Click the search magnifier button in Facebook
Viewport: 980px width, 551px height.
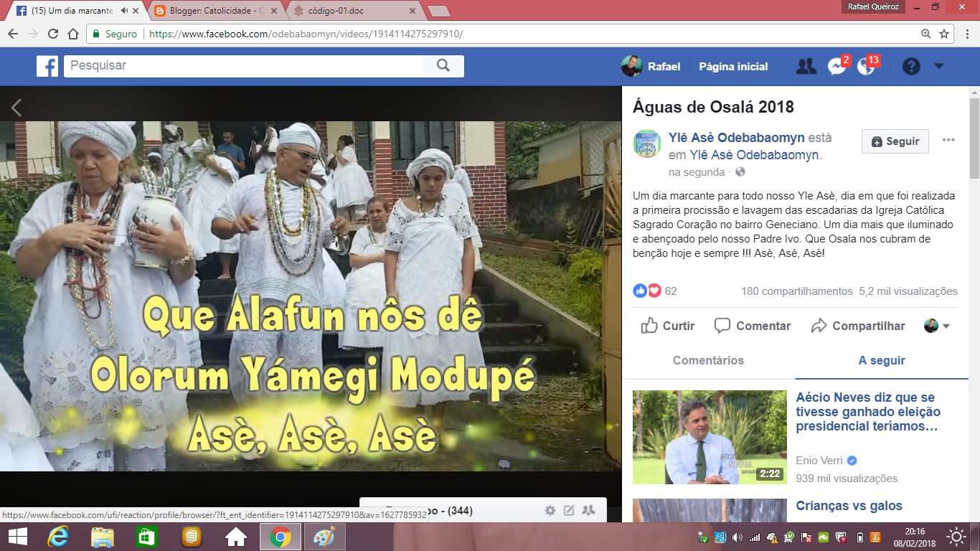[x=443, y=66]
